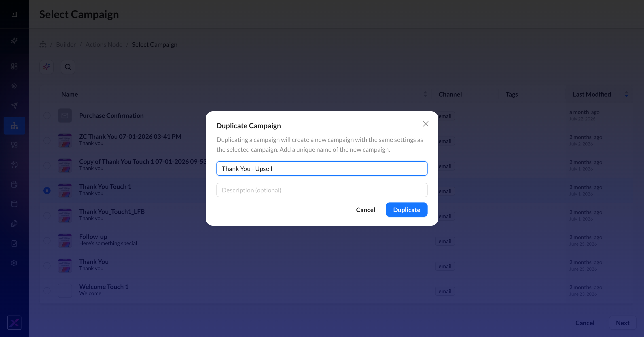Open the calendar icon in sidebar
The height and width of the screenshot is (337, 644).
(x=14, y=184)
